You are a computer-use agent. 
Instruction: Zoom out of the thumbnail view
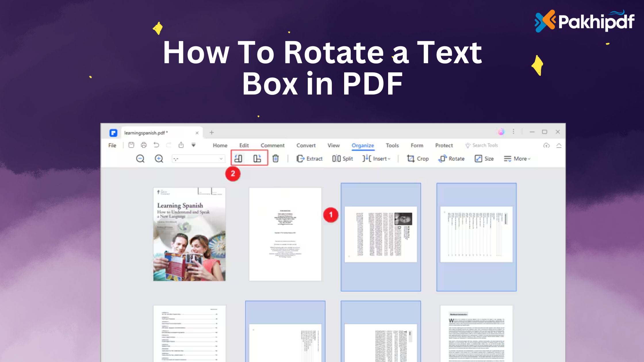[140, 159]
